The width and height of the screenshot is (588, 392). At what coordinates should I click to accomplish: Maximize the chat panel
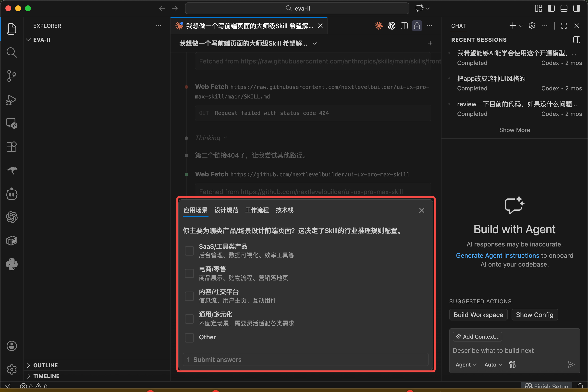tap(564, 26)
